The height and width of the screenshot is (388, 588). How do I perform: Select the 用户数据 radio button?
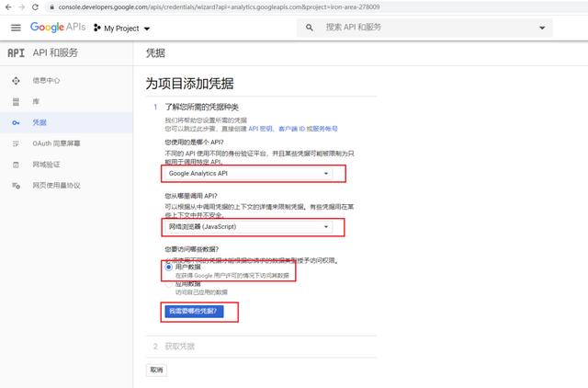[x=169, y=267]
